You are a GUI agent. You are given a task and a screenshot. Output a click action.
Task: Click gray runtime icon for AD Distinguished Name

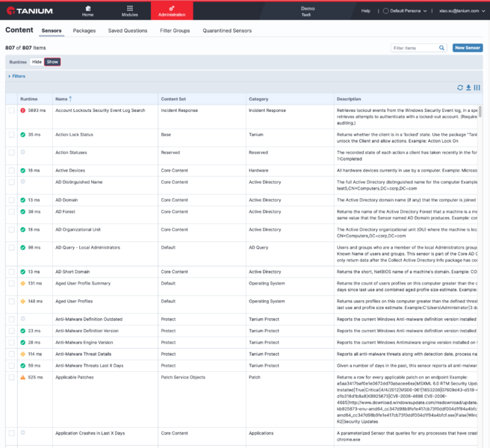[x=23, y=182]
